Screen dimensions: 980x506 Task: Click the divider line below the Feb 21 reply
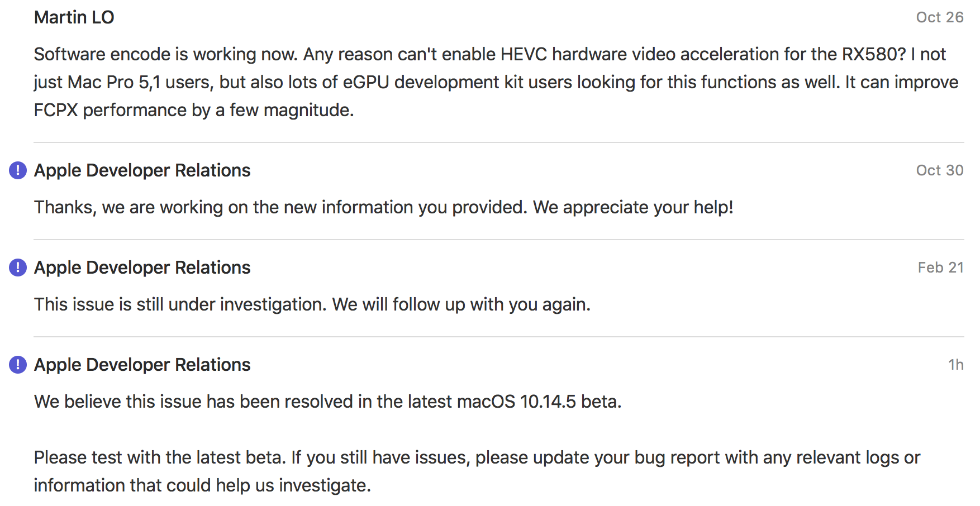tap(498, 337)
